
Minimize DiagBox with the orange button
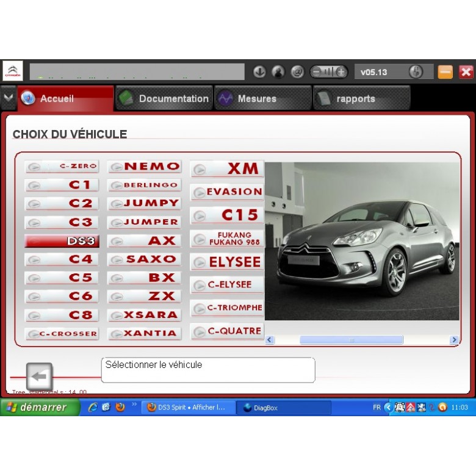click(445, 72)
